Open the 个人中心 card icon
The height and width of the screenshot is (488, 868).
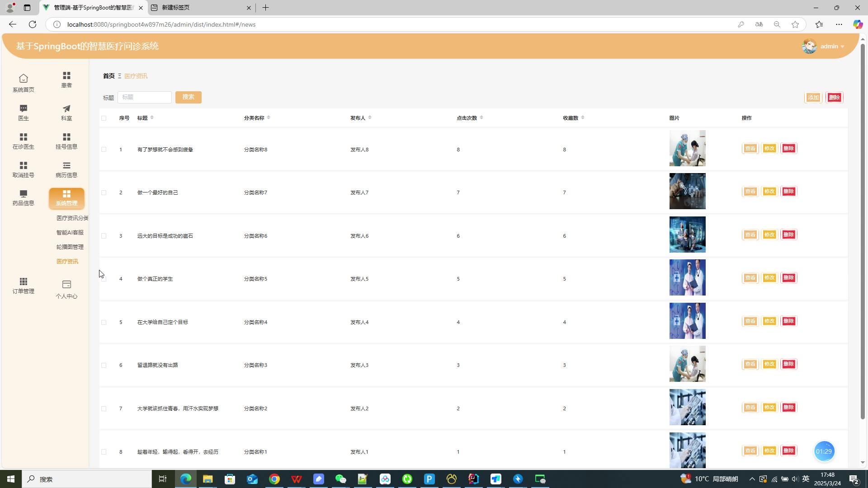[x=66, y=285]
